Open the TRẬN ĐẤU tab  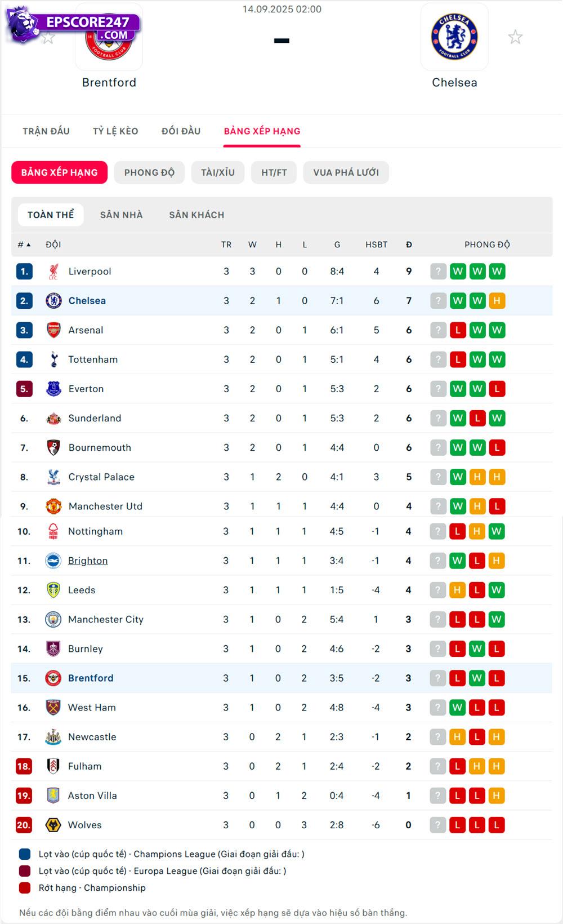(46, 131)
